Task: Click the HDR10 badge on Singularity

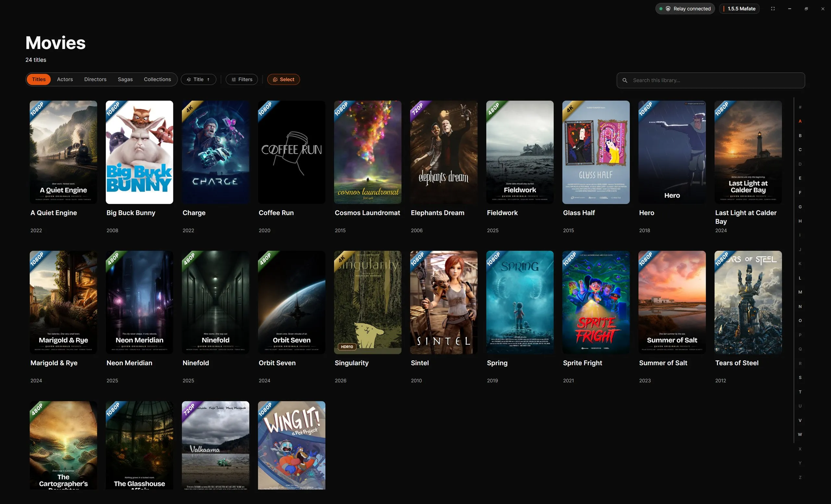Action: (347, 347)
